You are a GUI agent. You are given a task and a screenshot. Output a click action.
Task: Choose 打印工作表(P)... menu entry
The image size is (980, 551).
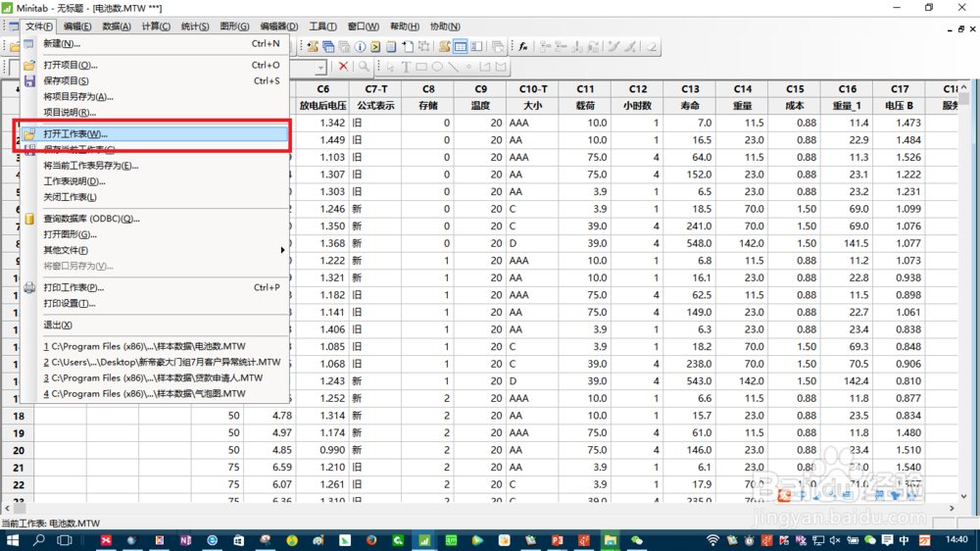(x=155, y=287)
